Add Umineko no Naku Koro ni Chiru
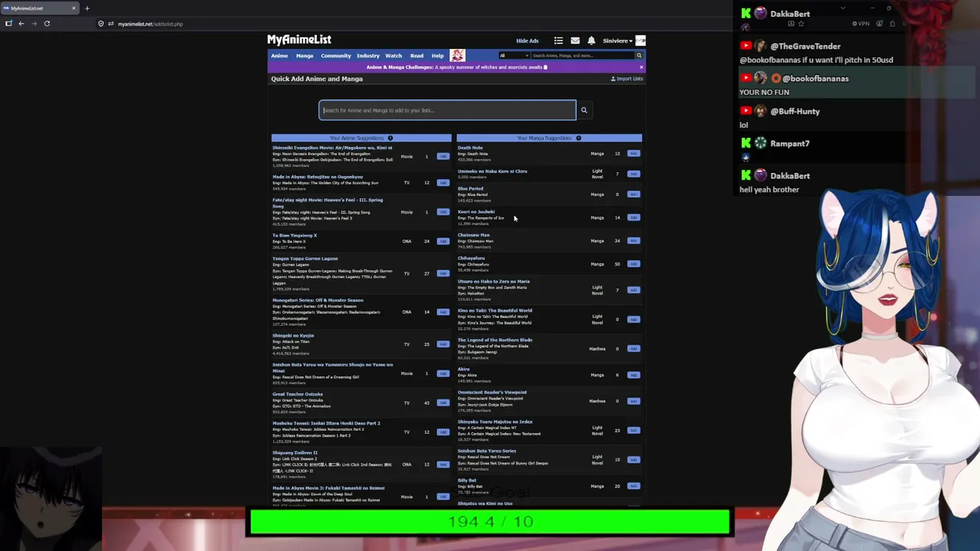 (633, 174)
